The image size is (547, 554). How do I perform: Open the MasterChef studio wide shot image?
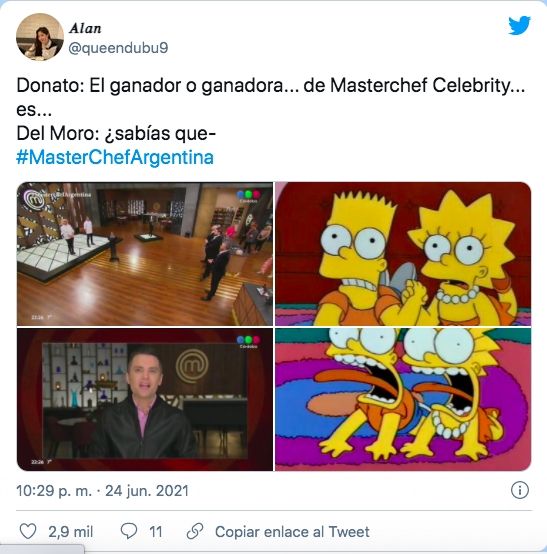pyautogui.click(x=145, y=254)
